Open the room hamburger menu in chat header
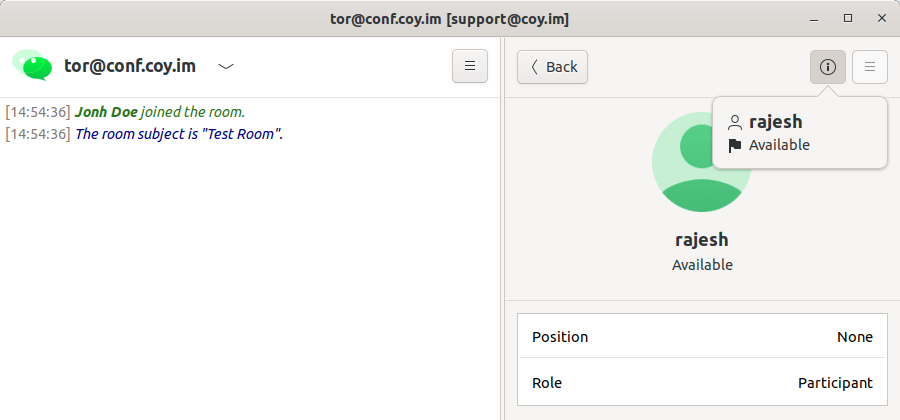900x420 pixels. coord(470,67)
